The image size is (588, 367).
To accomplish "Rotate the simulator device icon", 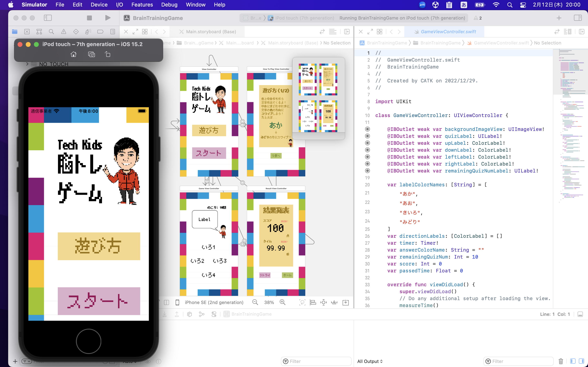I will [x=107, y=54].
